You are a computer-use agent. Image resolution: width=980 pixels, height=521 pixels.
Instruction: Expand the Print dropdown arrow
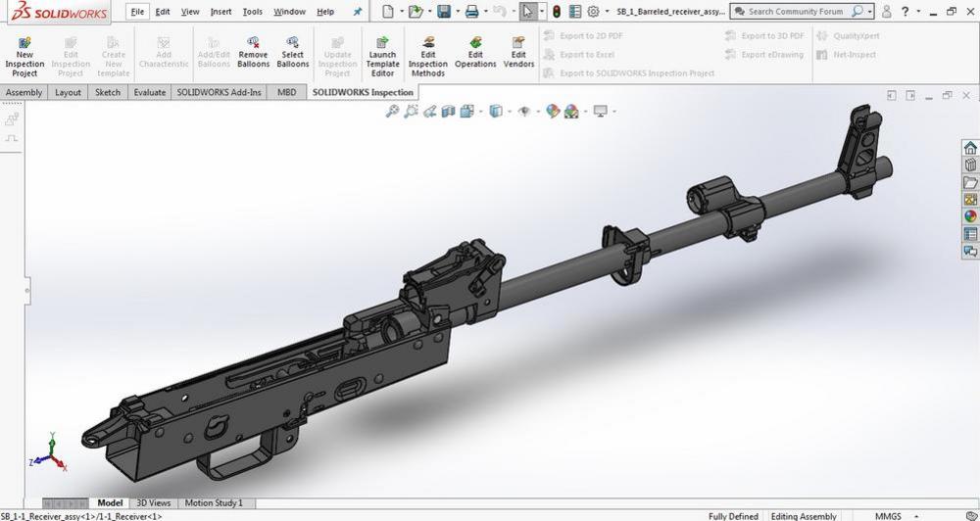pyautogui.click(x=486, y=11)
